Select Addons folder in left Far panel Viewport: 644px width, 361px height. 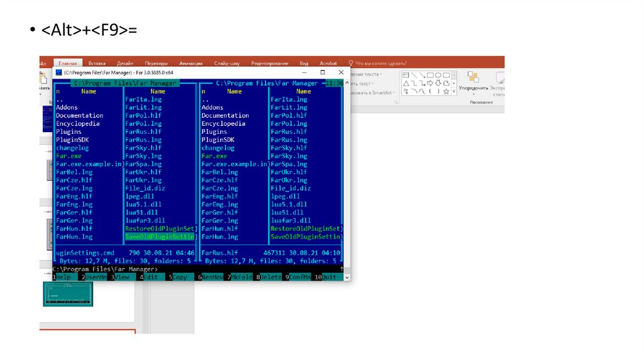coord(67,107)
